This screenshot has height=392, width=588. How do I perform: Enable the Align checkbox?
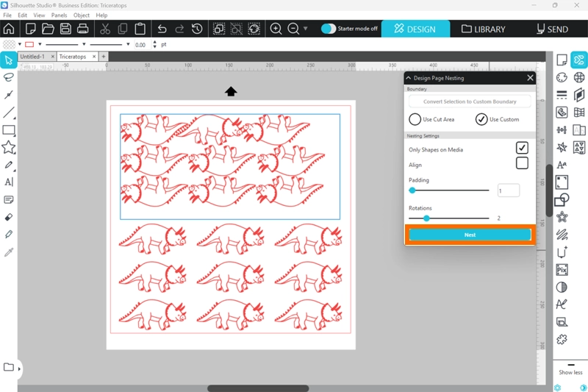click(x=522, y=164)
